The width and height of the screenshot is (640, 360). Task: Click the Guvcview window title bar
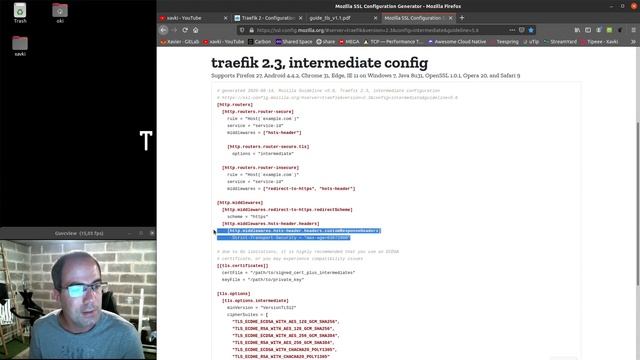point(78,233)
